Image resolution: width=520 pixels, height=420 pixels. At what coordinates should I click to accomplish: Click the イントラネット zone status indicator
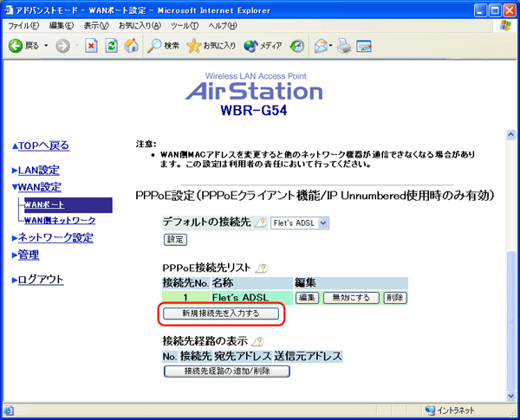[x=450, y=410]
